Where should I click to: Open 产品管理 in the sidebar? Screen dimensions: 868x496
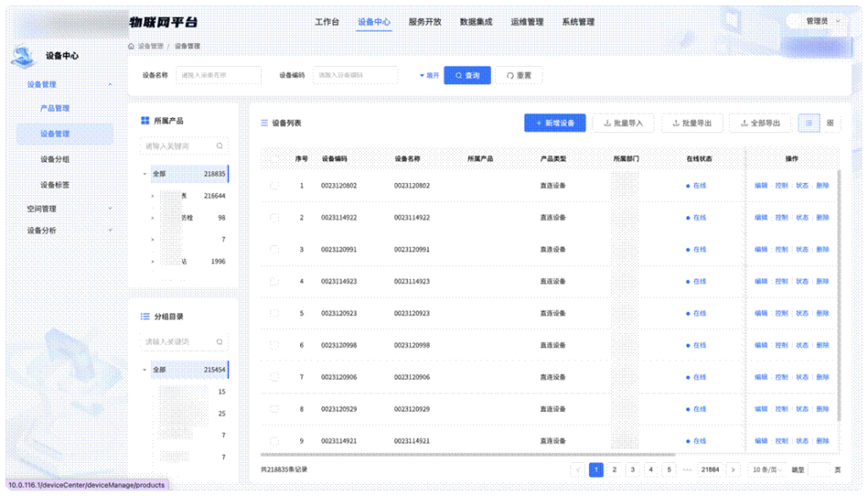point(55,108)
